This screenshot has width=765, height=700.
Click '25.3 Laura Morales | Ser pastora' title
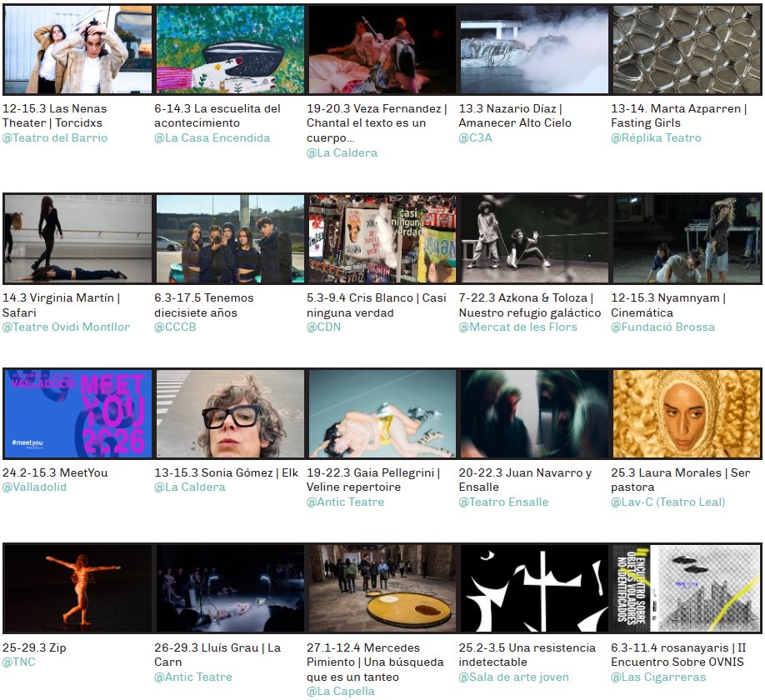tap(681, 480)
